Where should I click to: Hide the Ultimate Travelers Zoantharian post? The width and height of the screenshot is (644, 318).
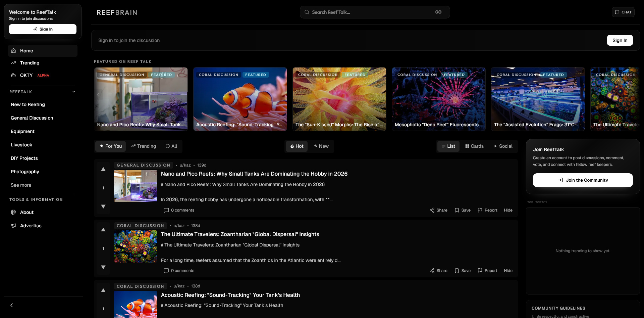tap(508, 271)
